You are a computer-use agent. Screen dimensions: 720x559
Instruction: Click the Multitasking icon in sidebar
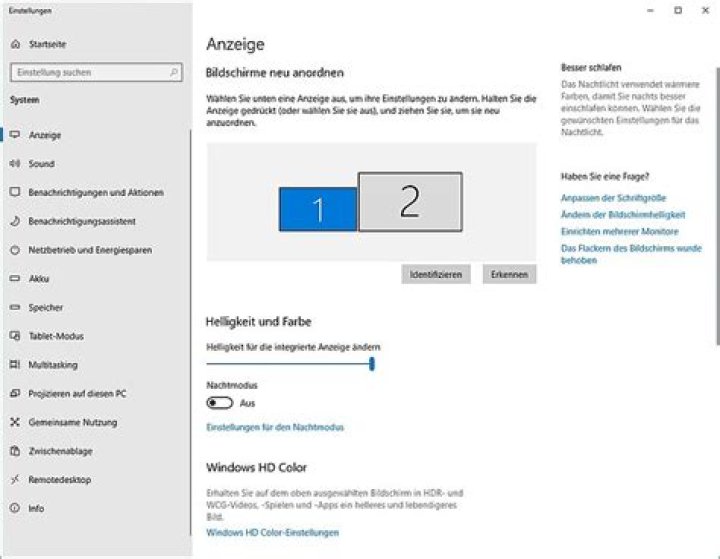click(15, 365)
